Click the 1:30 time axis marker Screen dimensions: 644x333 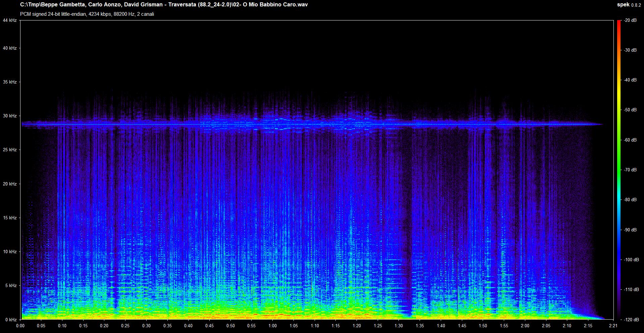tap(399, 326)
